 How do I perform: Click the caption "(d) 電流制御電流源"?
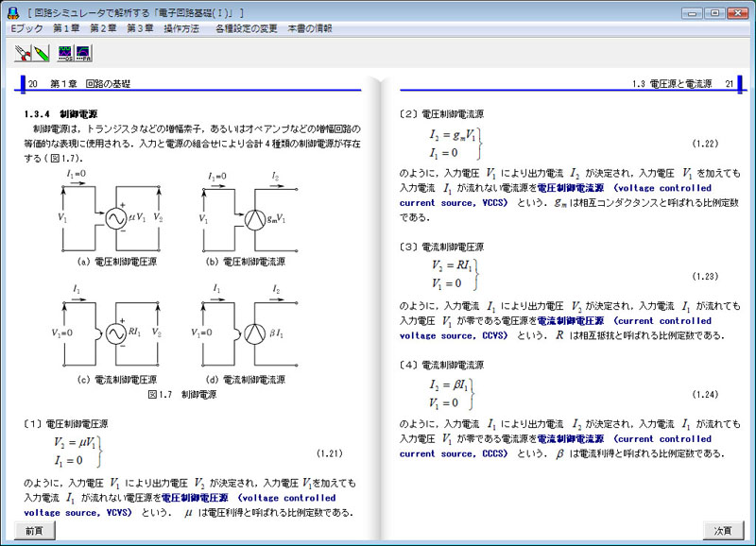pos(246,380)
